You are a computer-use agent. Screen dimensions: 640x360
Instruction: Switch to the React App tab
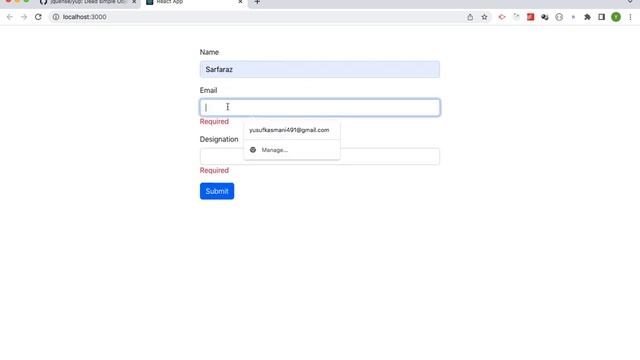pos(194,2)
